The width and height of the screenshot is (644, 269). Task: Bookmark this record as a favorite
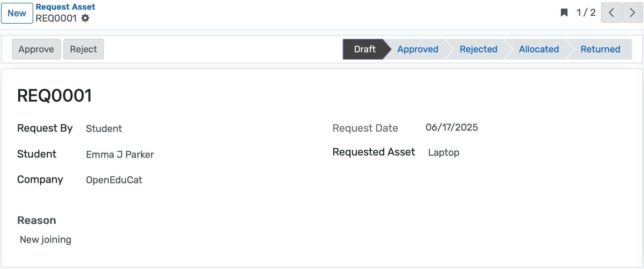(x=564, y=13)
